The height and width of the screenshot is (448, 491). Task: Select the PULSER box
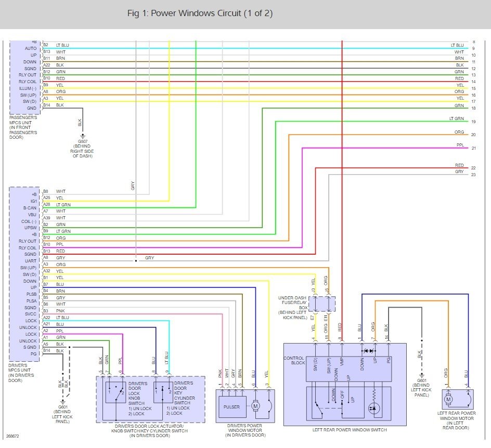(232, 407)
